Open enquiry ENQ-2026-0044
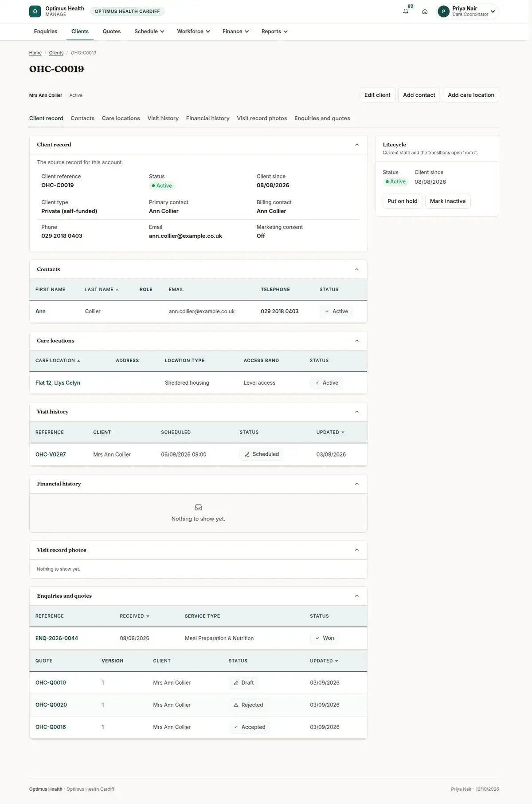Viewport: 532px width, 804px height. (x=57, y=638)
